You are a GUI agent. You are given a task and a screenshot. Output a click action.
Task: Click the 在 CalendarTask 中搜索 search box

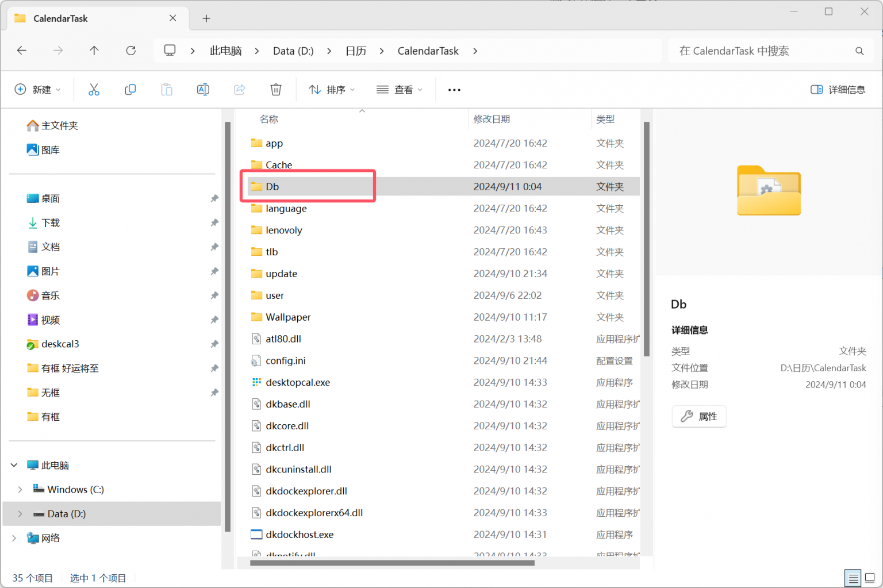(x=765, y=51)
